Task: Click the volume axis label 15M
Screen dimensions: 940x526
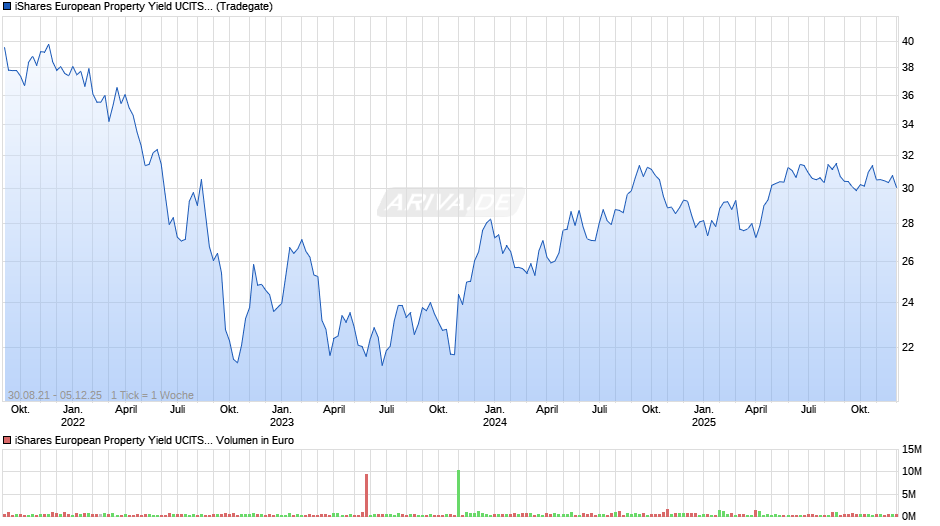Action: pyautogui.click(x=912, y=449)
